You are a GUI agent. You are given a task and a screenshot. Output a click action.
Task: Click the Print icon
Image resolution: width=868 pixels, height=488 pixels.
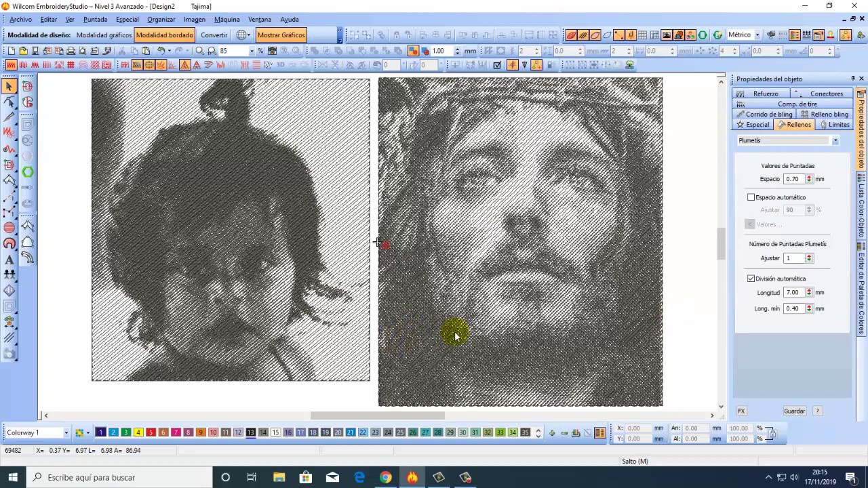(71, 51)
